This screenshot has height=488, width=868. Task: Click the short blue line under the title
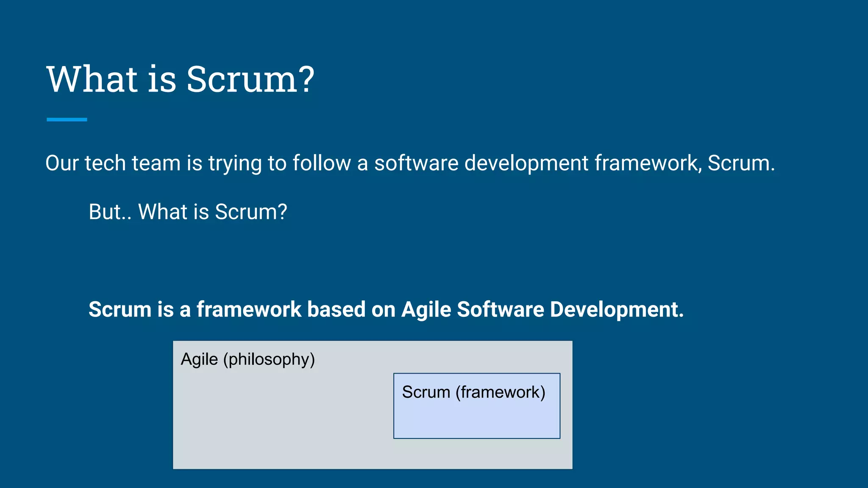[67, 120]
